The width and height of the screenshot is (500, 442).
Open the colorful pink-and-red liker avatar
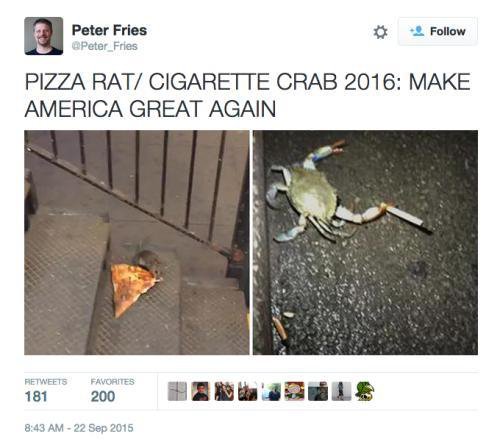(295, 391)
